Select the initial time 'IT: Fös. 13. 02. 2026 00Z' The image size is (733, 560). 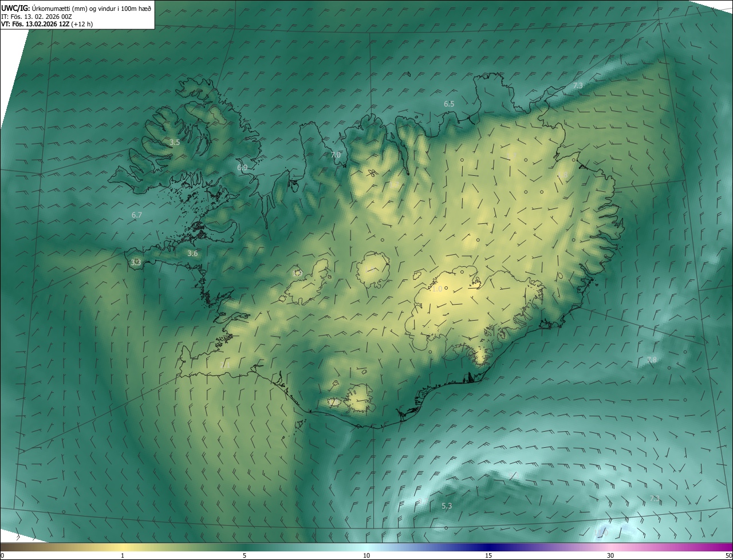pyautogui.click(x=36, y=16)
